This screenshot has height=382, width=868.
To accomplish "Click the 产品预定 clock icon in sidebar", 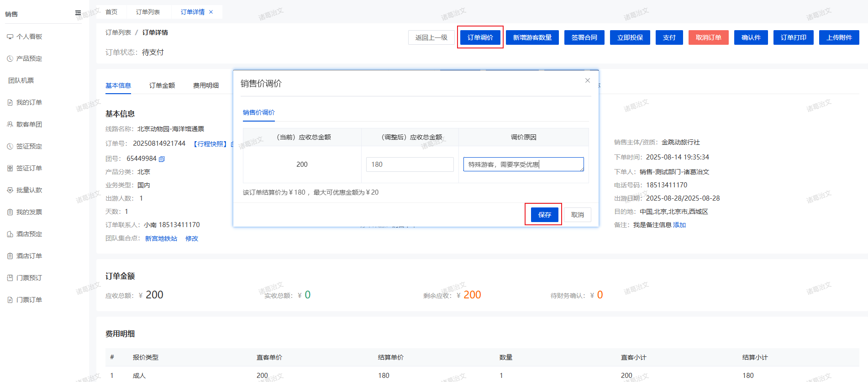I will (x=10, y=58).
